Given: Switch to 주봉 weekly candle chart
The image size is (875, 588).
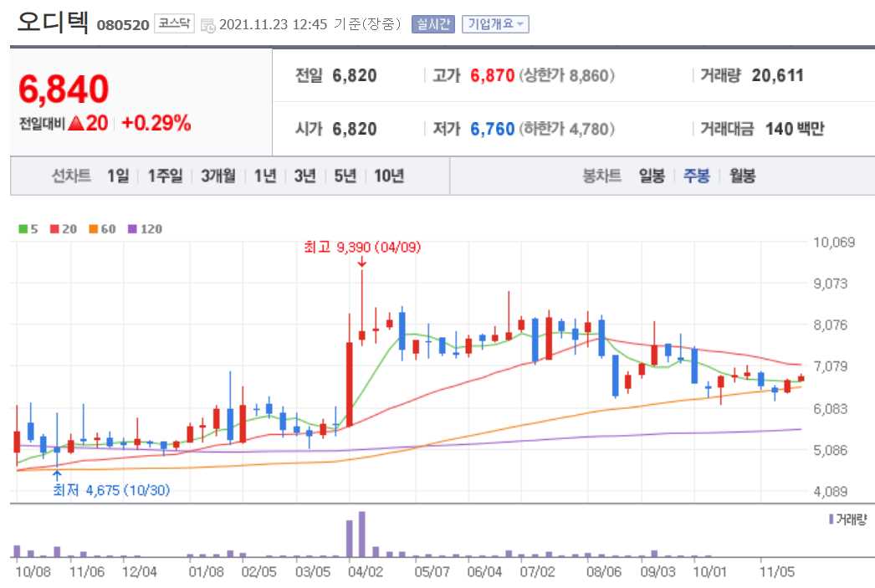Looking at the screenshot, I should coord(697,176).
